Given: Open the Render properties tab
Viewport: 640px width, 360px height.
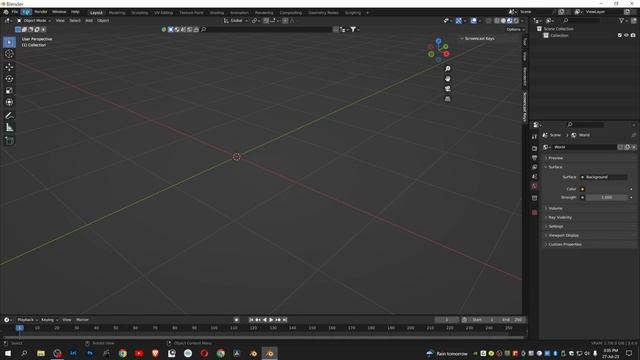Looking at the screenshot, I should click(x=534, y=149).
